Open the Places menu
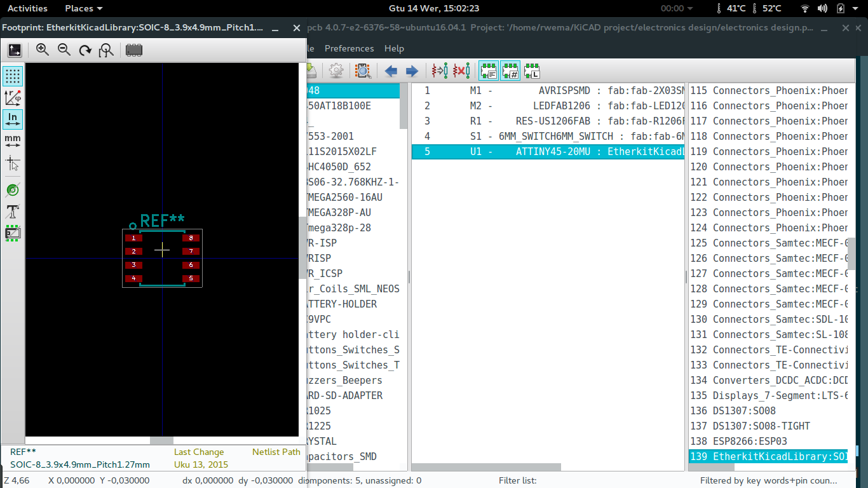The image size is (868, 488). (79, 8)
